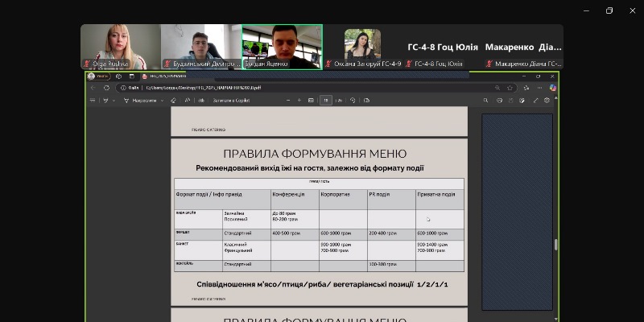
Task: Select the Erase tool in PDF toolbar
Action: [173, 100]
